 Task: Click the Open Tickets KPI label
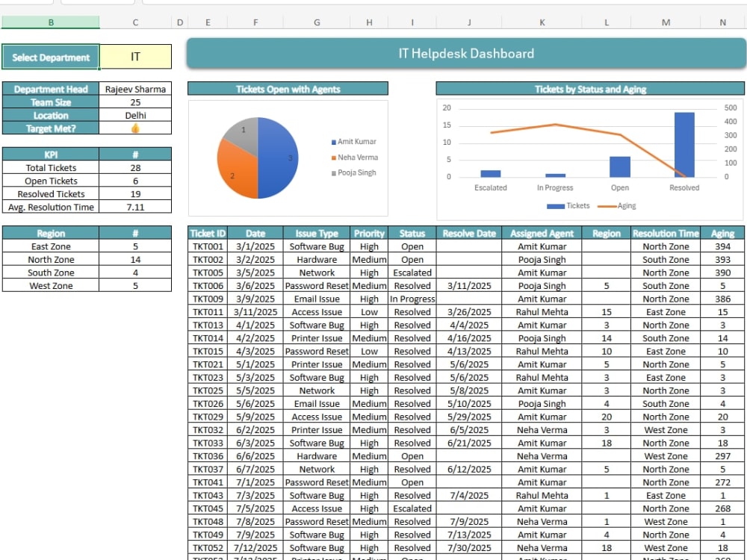[51, 181]
